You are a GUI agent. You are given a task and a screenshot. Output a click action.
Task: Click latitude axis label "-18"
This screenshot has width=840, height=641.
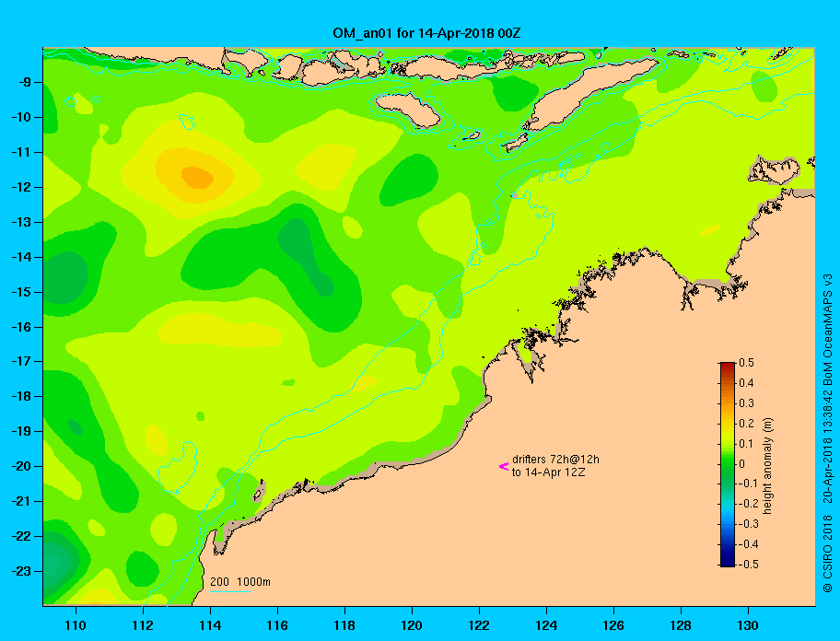(x=21, y=396)
